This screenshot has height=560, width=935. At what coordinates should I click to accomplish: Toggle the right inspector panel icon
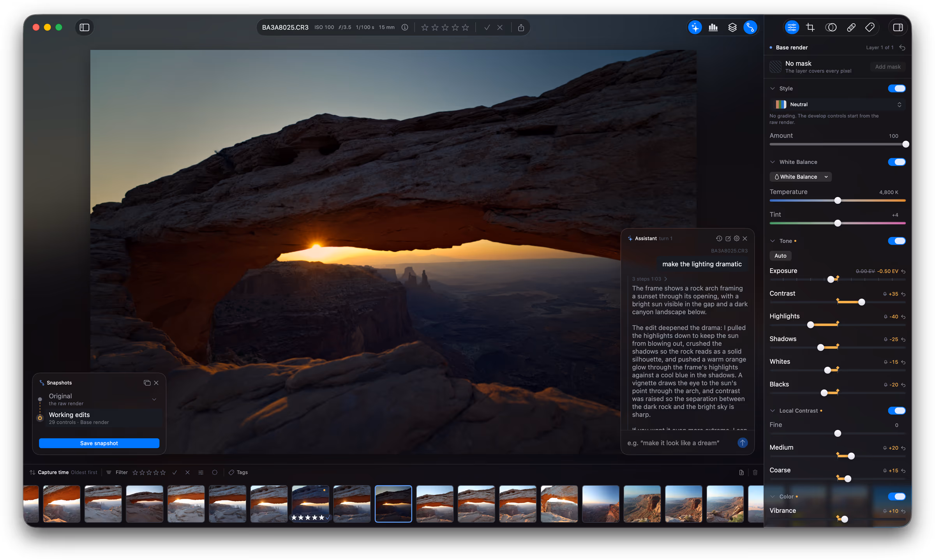898,27
